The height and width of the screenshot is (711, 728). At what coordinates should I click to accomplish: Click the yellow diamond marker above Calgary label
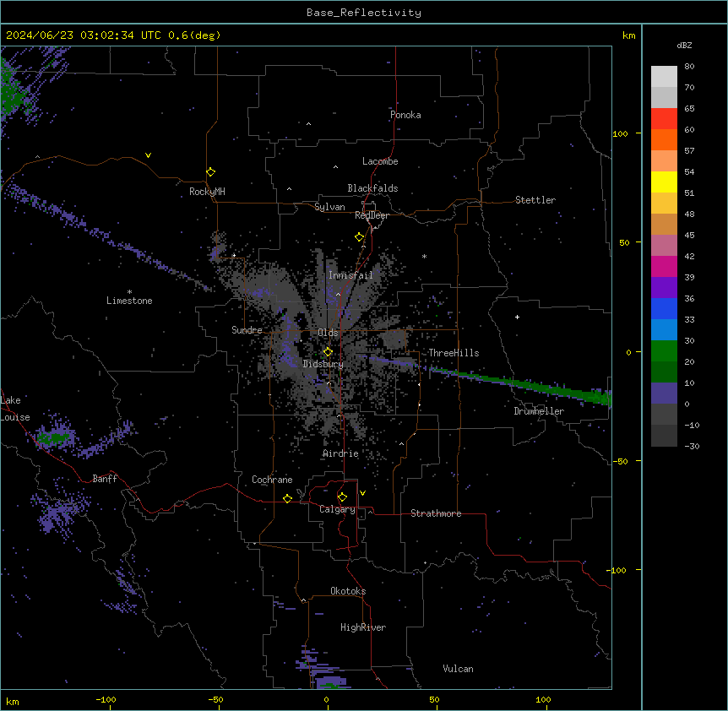pos(342,497)
